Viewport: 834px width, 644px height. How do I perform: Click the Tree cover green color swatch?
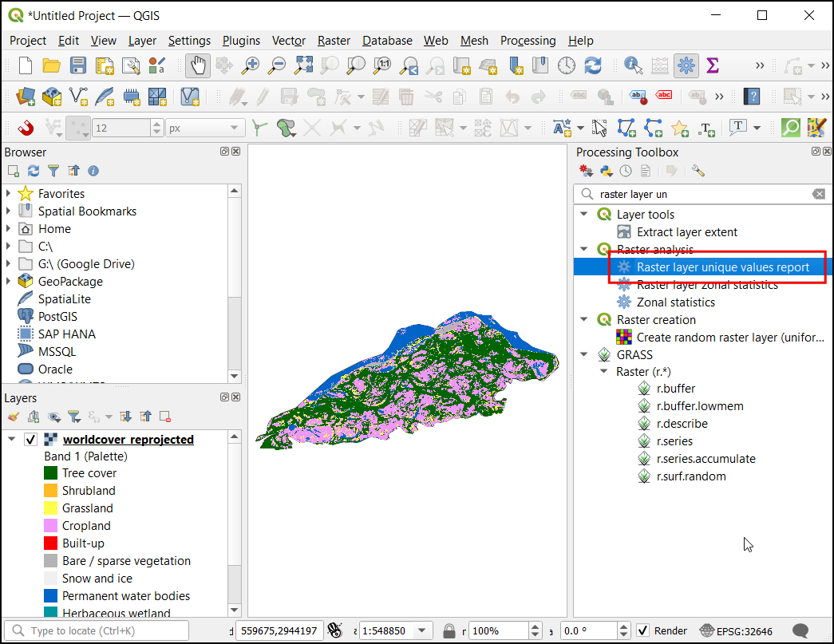point(50,473)
